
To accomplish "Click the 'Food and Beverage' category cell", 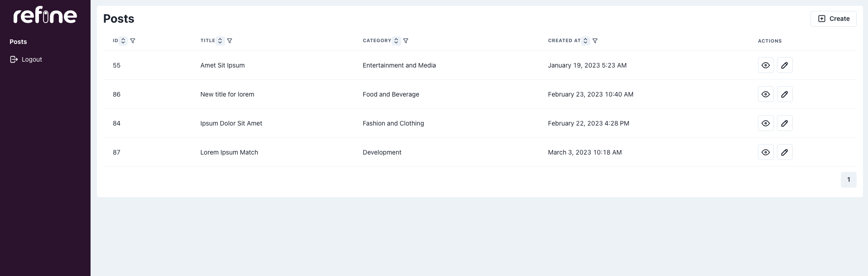I will tap(391, 94).
